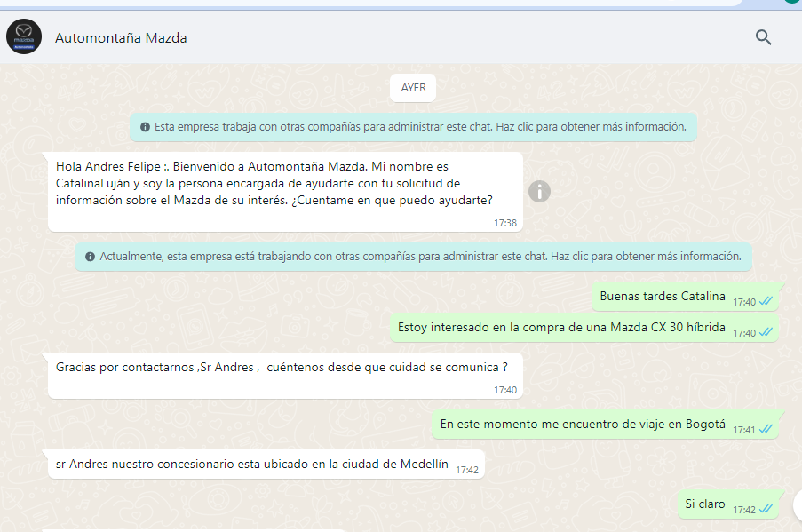The height and width of the screenshot is (532, 802).
Task: Click the small info glyph in the first notice
Action: [x=146, y=127]
